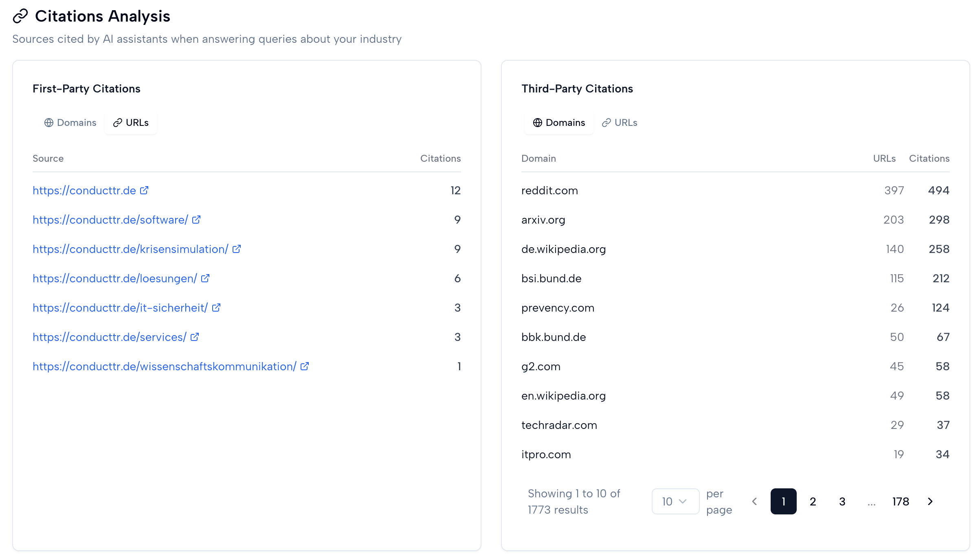Screen dimensions: 980x558
Task: Select the g2.com domain row
Action: (x=736, y=366)
